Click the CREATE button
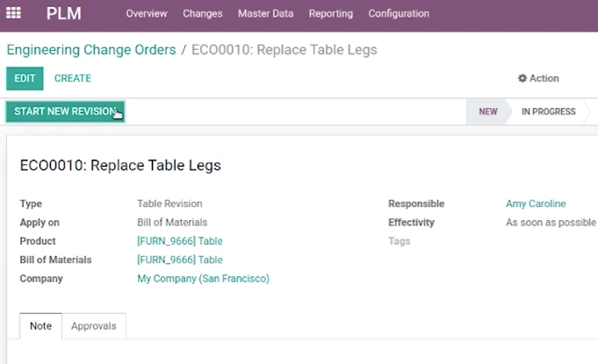 (73, 78)
